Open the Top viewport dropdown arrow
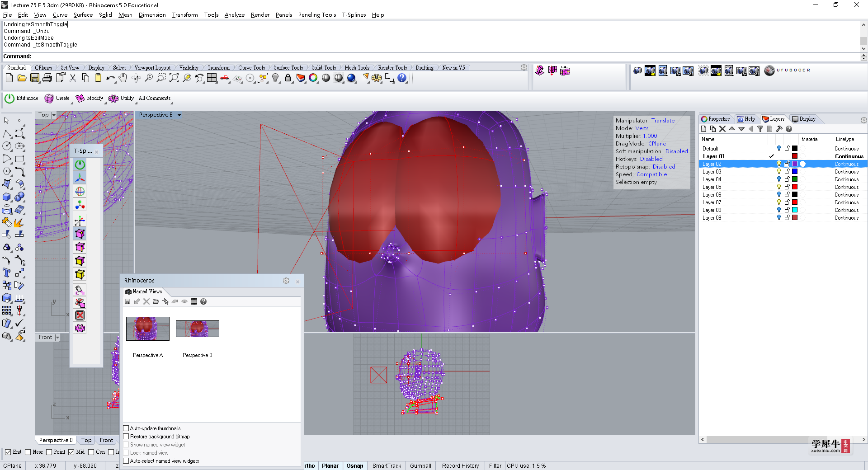This screenshot has height=470, width=868. [x=54, y=115]
